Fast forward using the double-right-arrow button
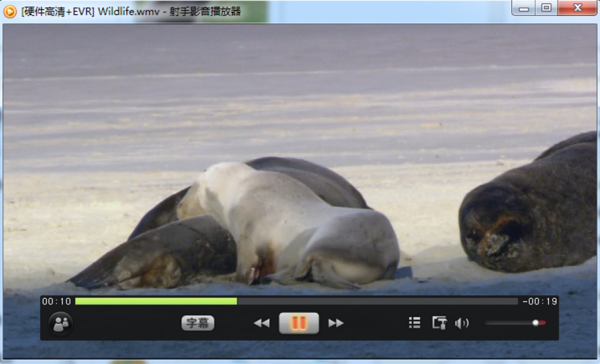The height and width of the screenshot is (364, 600). pyautogui.click(x=336, y=323)
